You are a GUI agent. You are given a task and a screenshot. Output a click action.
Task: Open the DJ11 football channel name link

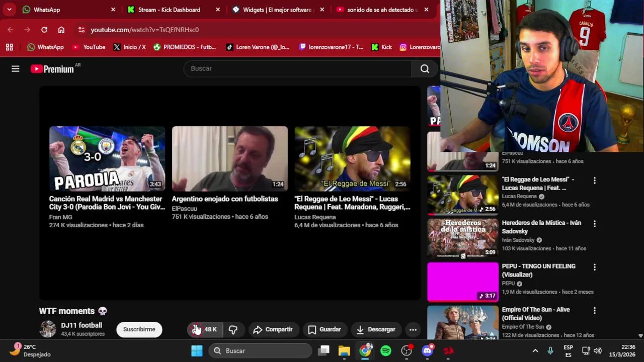(x=82, y=325)
